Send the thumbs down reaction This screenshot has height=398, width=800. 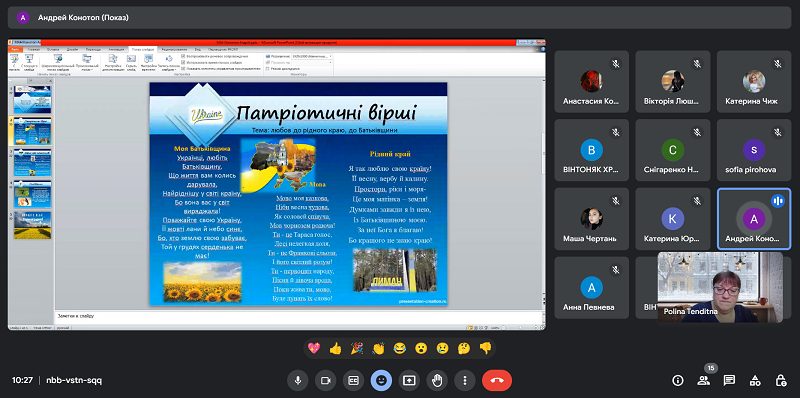coord(485,349)
